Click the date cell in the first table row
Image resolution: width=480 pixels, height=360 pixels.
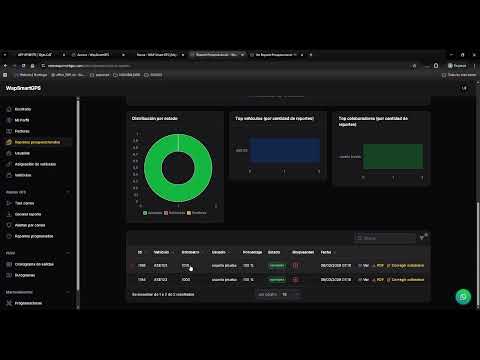click(336, 265)
